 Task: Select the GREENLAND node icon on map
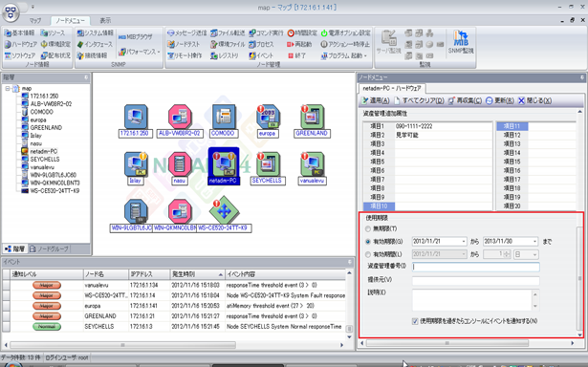tap(312, 117)
